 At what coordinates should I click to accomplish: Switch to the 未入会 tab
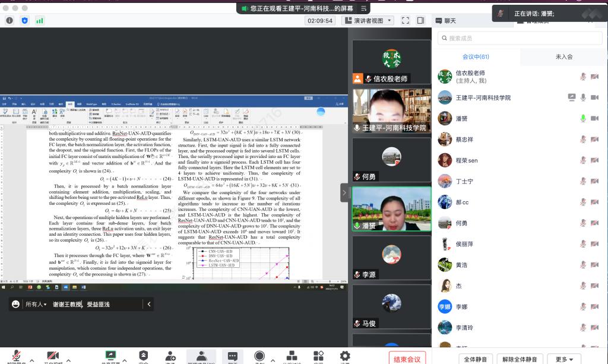pyautogui.click(x=563, y=56)
